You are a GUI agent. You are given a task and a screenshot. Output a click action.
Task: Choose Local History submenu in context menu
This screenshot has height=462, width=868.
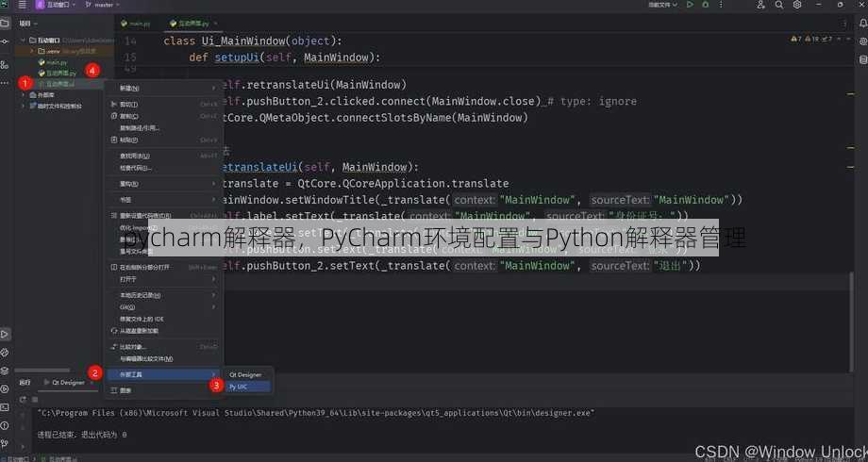164,295
